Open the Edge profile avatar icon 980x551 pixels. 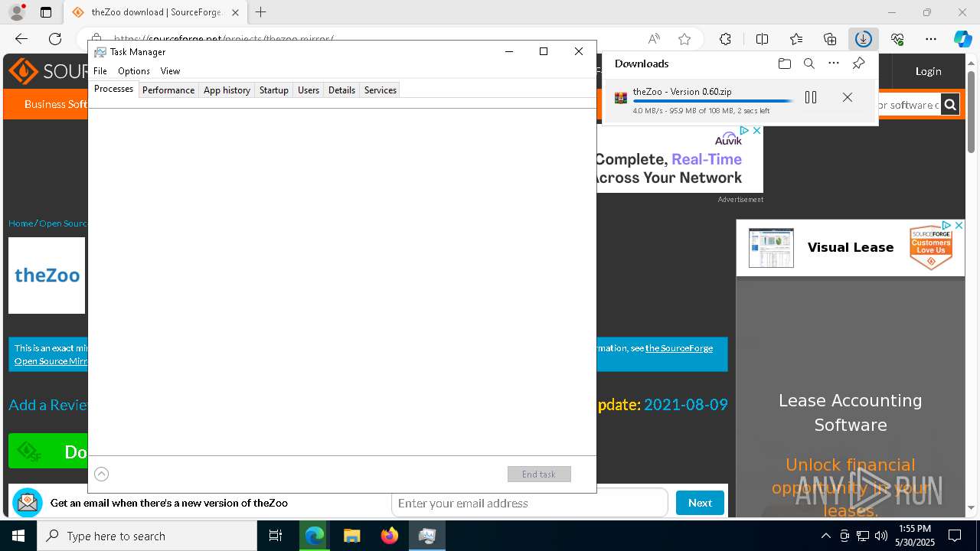point(17,12)
